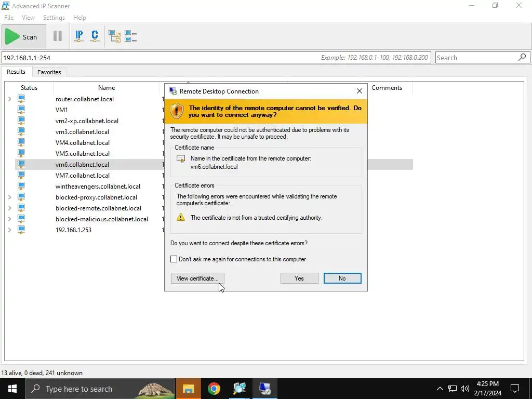Start a network scan with Scan button
The image size is (532, 399).
point(24,37)
